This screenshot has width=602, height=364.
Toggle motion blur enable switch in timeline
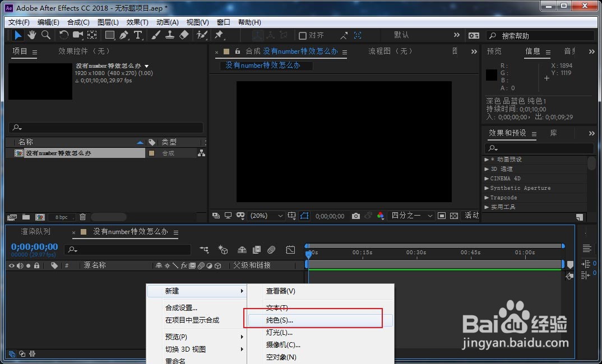tap(271, 250)
